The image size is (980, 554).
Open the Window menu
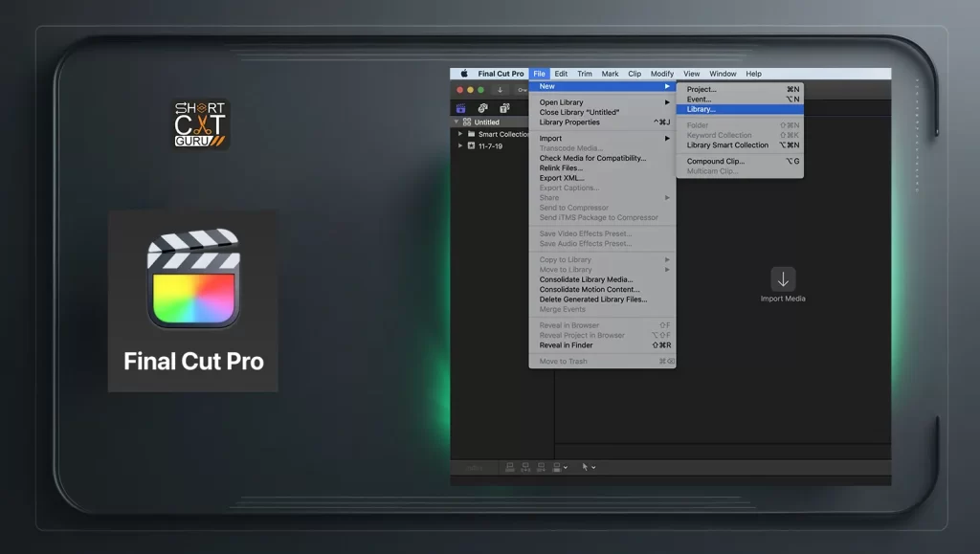(723, 74)
